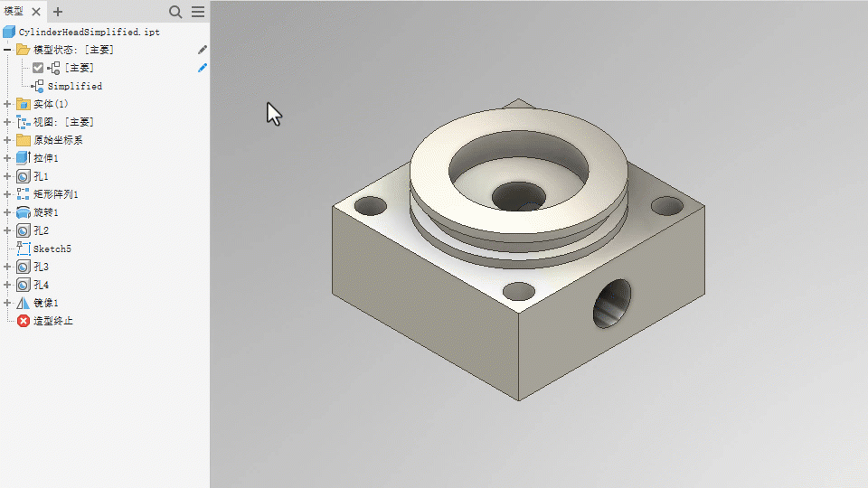Click the 孔2 hole icon
The height and width of the screenshot is (488, 868).
click(x=23, y=230)
